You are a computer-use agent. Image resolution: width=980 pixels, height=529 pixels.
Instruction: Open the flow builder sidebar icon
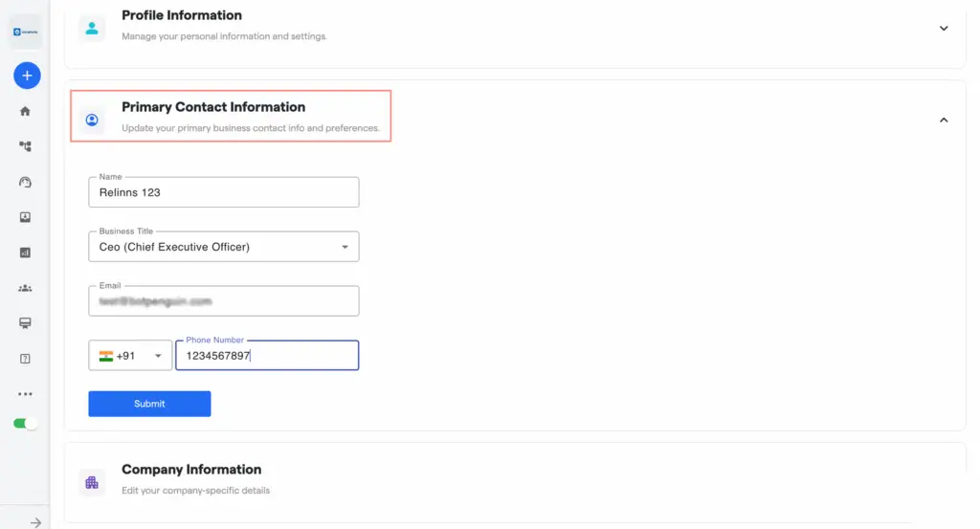pos(25,146)
